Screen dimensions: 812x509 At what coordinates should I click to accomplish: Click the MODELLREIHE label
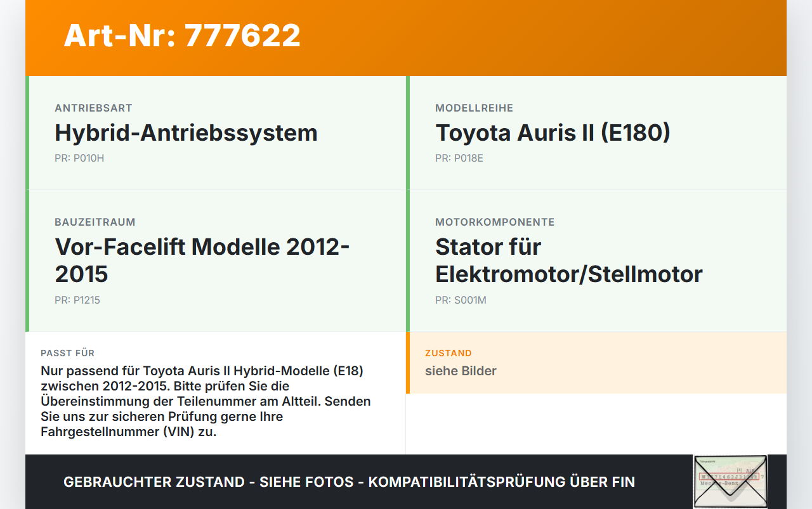pos(474,108)
